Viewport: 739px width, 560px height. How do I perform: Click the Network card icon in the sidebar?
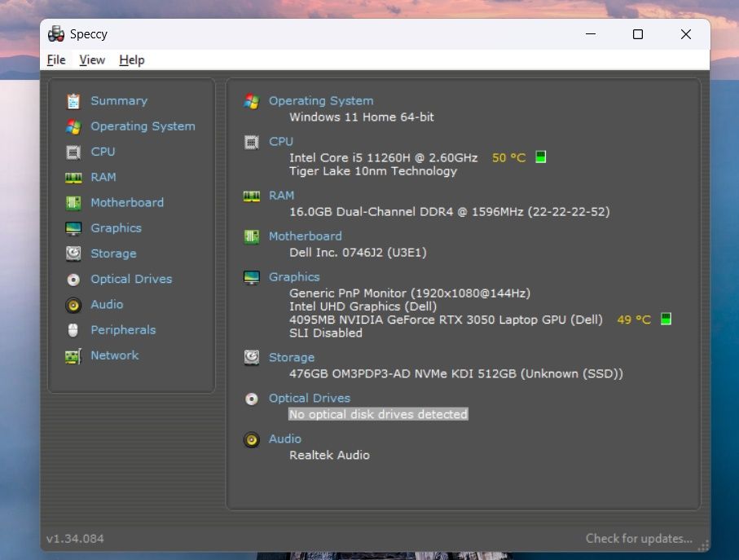(x=73, y=356)
